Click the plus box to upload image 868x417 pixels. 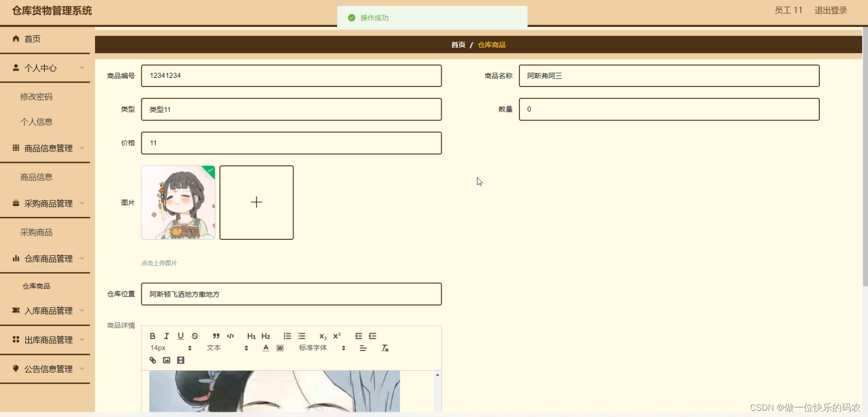(256, 203)
